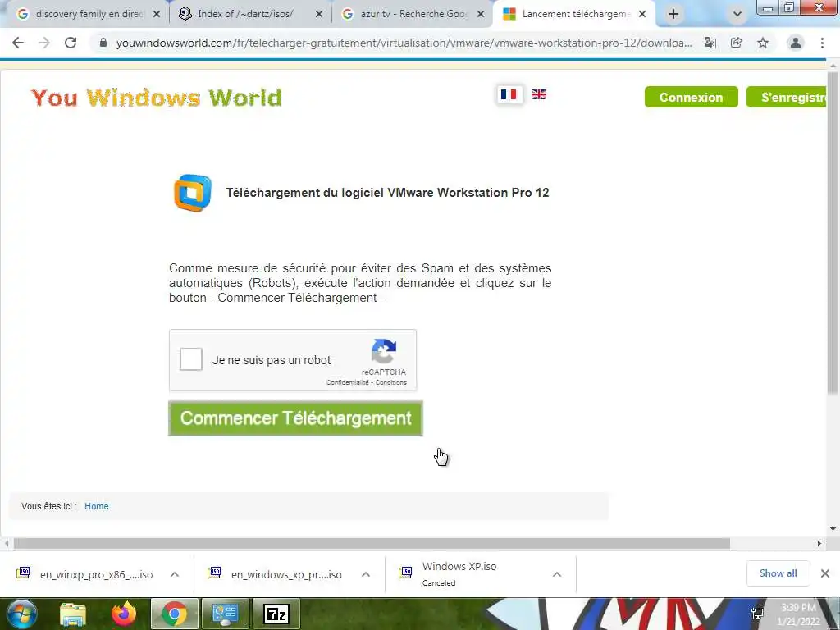Click the S'enregistrer button
This screenshot has height=630, width=840.
point(787,97)
